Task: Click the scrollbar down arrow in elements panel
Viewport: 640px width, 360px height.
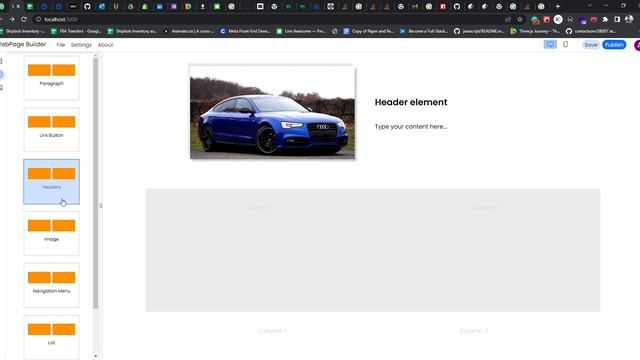Action: click(x=96, y=356)
